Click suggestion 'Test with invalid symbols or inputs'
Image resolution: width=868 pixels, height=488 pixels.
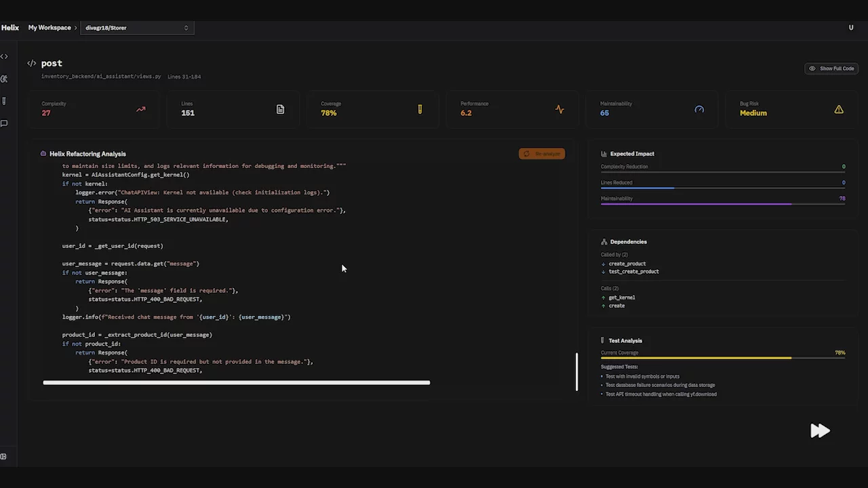[642, 376]
